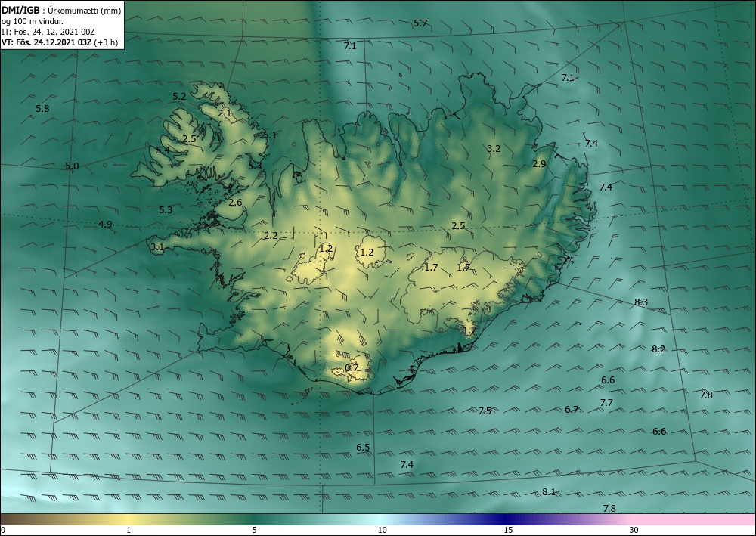This screenshot has width=756, height=536.
Task: Click the 8.1 value label
Action: pyautogui.click(x=549, y=491)
